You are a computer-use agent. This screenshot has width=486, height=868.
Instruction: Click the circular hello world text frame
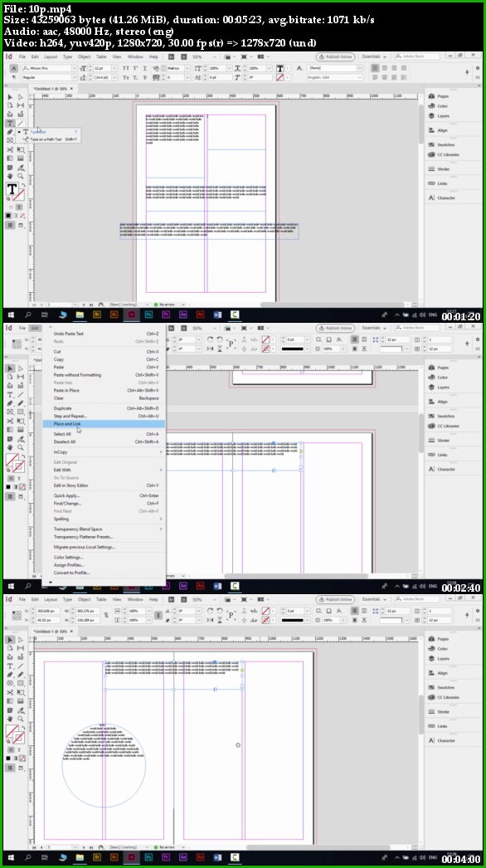pos(104,764)
